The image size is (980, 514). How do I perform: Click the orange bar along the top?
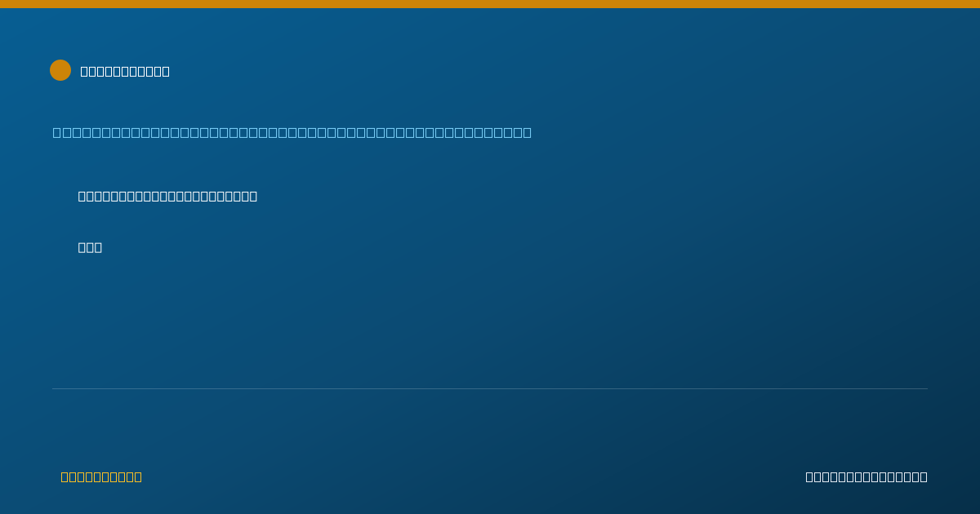[x=490, y=4]
